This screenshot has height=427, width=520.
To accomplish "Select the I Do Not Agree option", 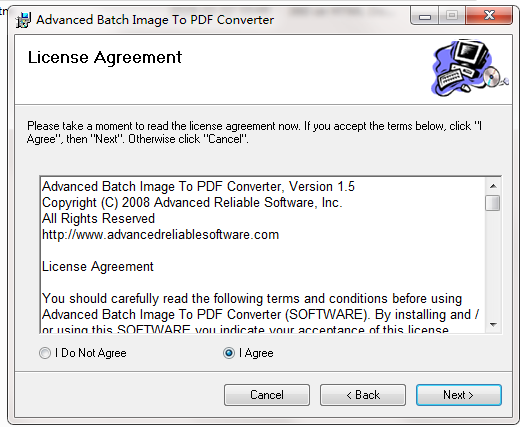I will click(45, 353).
